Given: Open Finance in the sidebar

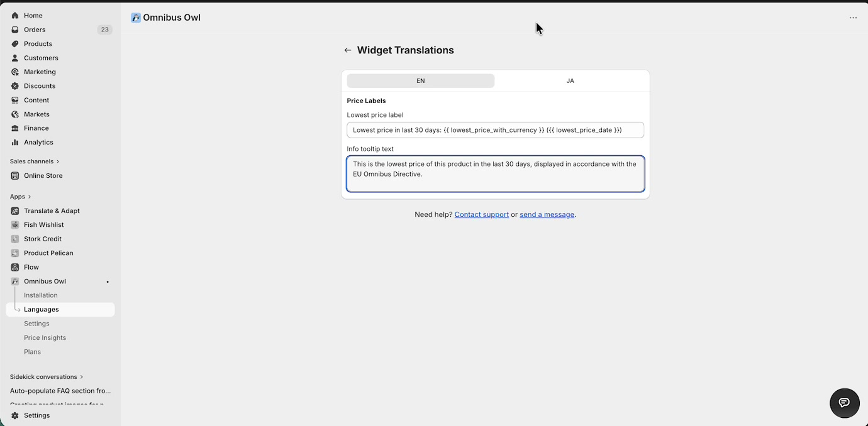Looking at the screenshot, I should tap(36, 128).
